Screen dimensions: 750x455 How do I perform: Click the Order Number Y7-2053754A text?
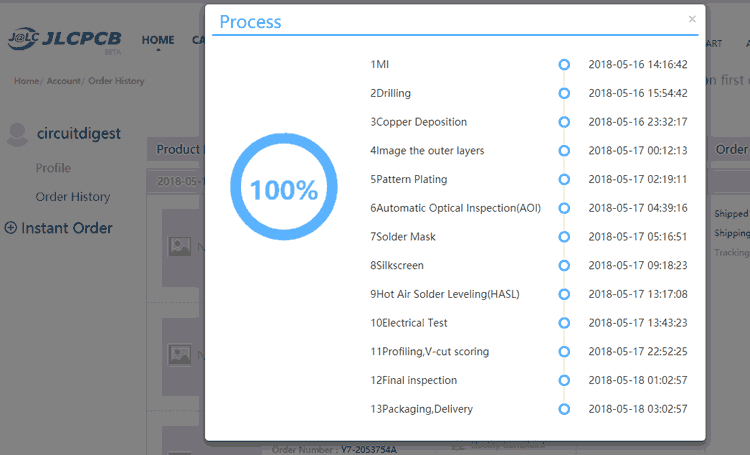point(334,450)
